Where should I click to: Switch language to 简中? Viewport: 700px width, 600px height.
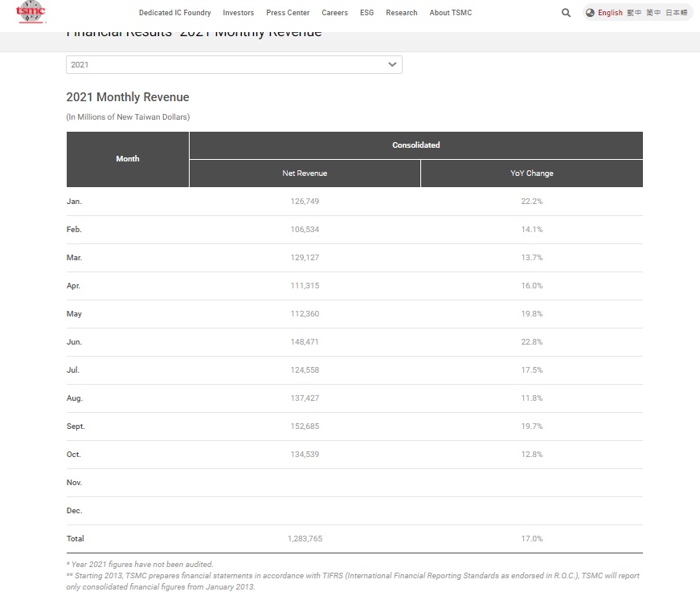click(653, 13)
